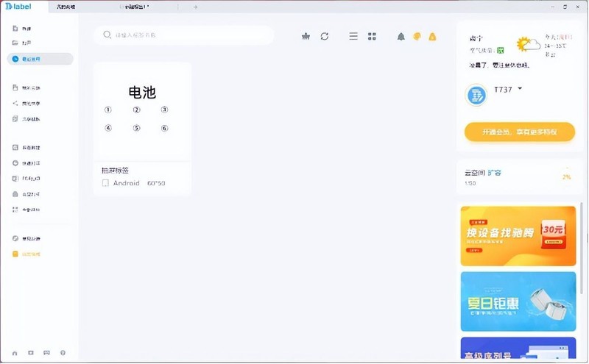Screen dimensions: 589x364
Task: Open the 电池 label thumbnail
Action: point(142,112)
